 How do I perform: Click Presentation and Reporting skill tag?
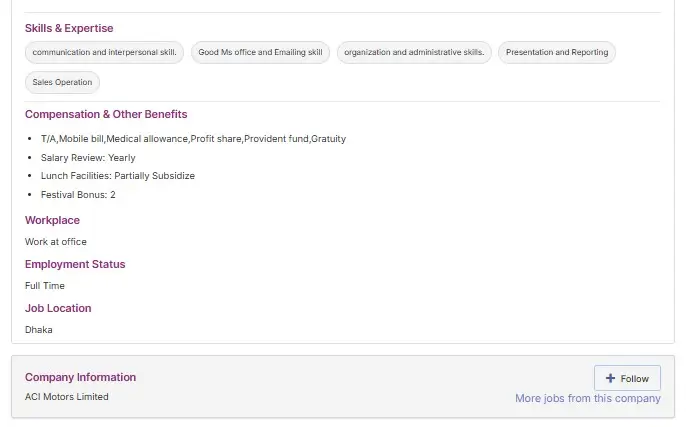pos(556,52)
